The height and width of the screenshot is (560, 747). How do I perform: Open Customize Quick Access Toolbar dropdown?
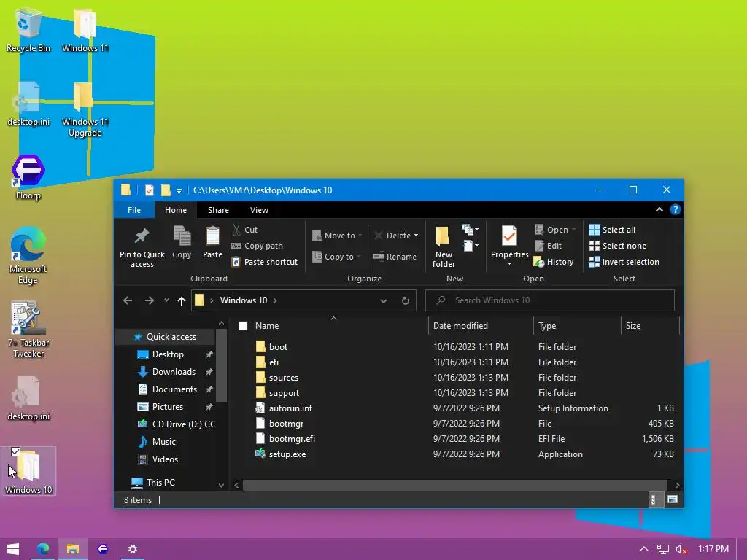pyautogui.click(x=179, y=191)
